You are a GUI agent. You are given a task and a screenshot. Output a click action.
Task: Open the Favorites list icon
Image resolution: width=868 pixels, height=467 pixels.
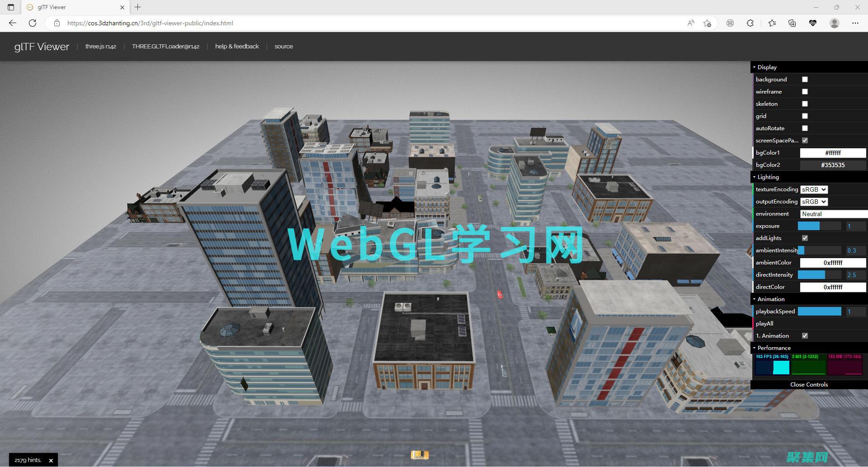(772, 23)
